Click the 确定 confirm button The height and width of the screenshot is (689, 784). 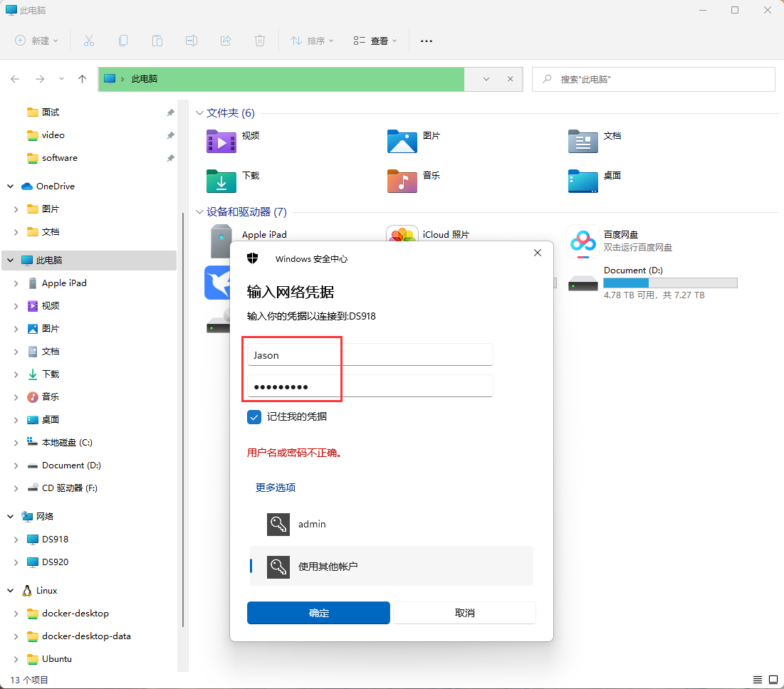tap(318, 613)
